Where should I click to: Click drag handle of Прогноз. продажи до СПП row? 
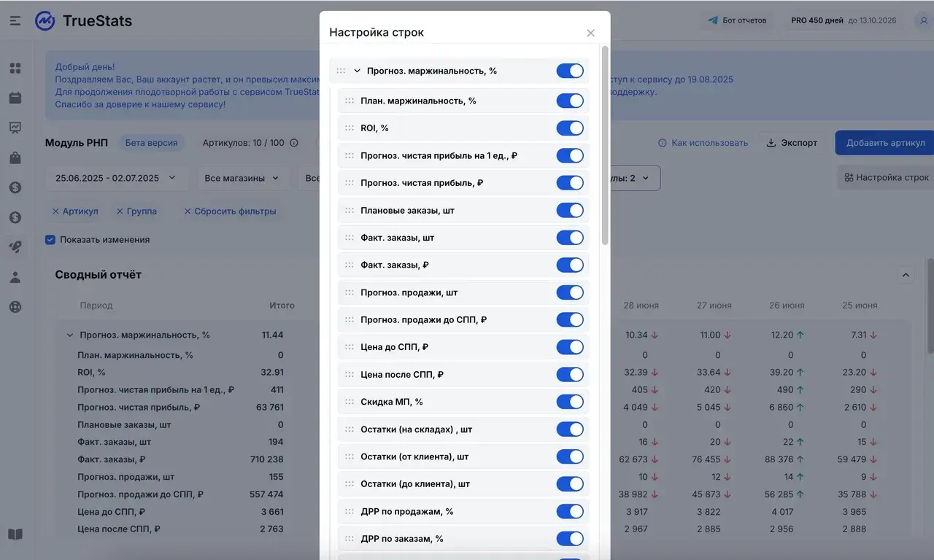click(350, 319)
